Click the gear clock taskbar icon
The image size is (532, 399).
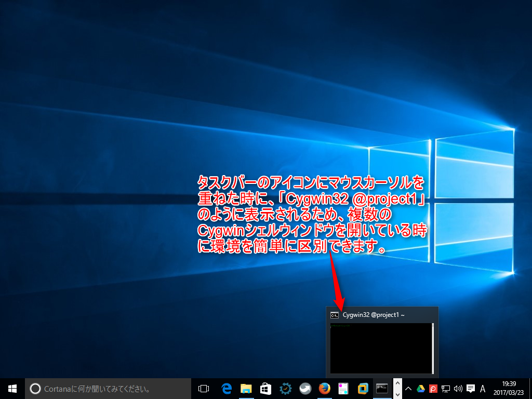[x=285, y=388]
